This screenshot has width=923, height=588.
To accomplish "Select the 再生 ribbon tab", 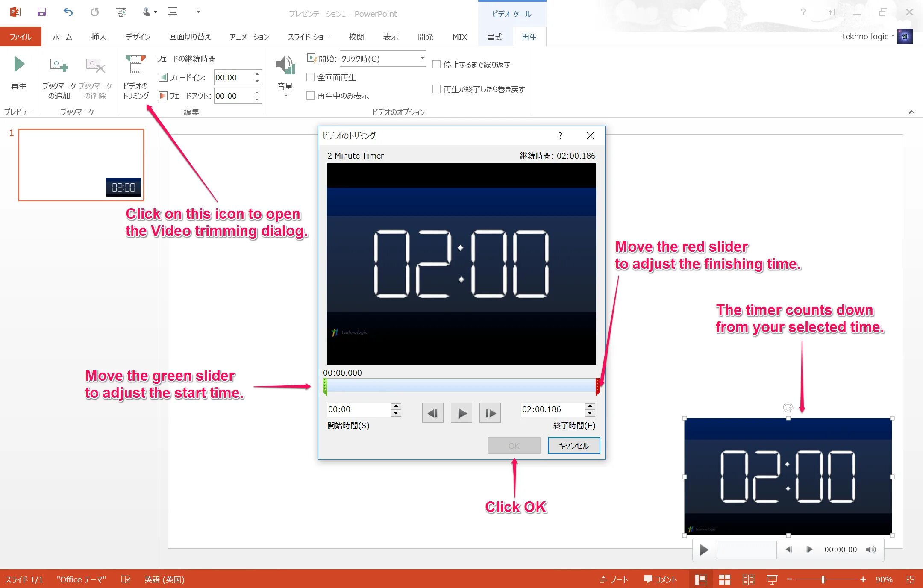I will (x=531, y=36).
